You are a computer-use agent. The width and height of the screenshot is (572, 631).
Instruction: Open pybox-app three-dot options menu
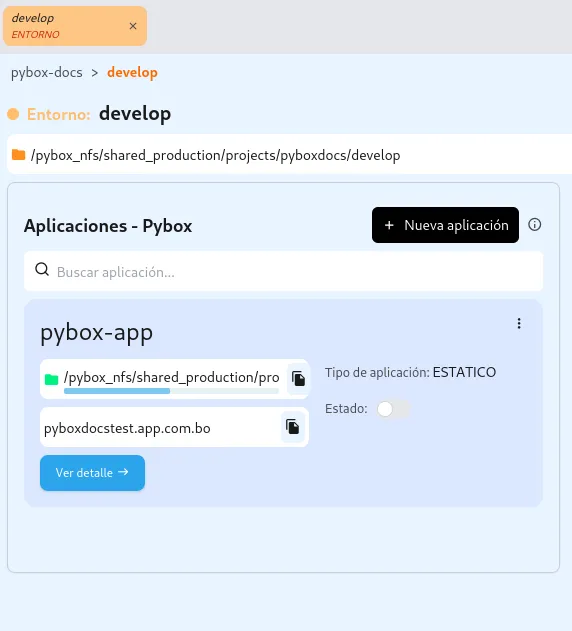point(519,324)
